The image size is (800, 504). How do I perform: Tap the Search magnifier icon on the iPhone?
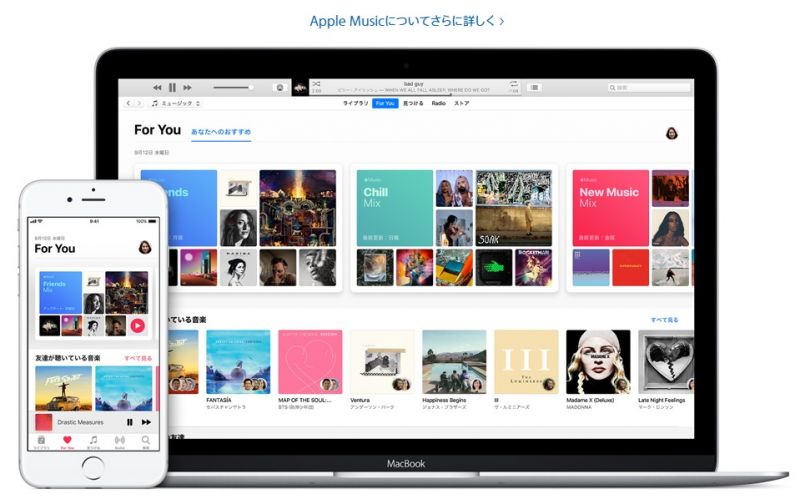[145, 442]
